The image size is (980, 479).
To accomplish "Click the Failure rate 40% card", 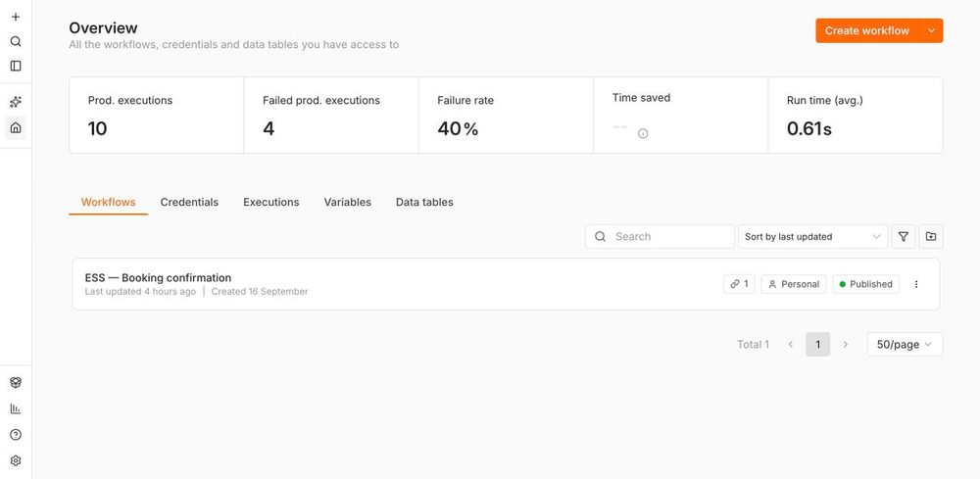I will point(506,115).
